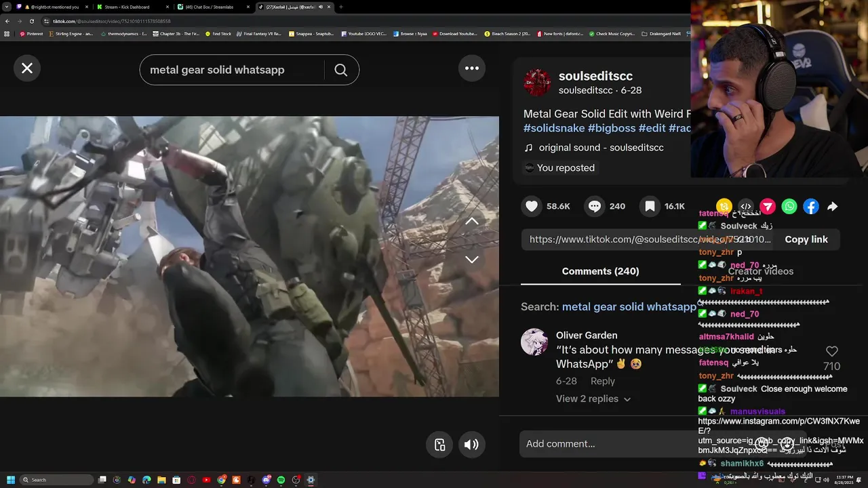Click metal gear solid whatsapp search link

click(629, 307)
